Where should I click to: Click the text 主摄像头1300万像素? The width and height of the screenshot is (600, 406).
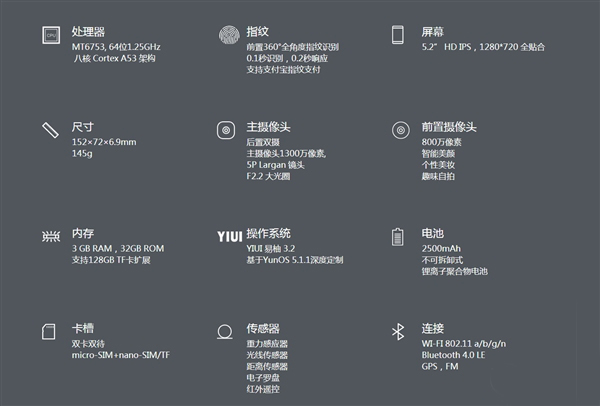tap(286, 153)
